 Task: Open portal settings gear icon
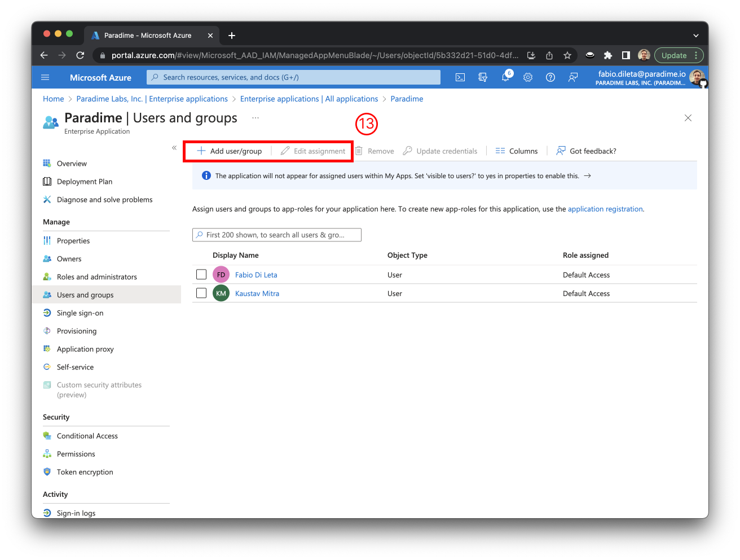pyautogui.click(x=528, y=77)
